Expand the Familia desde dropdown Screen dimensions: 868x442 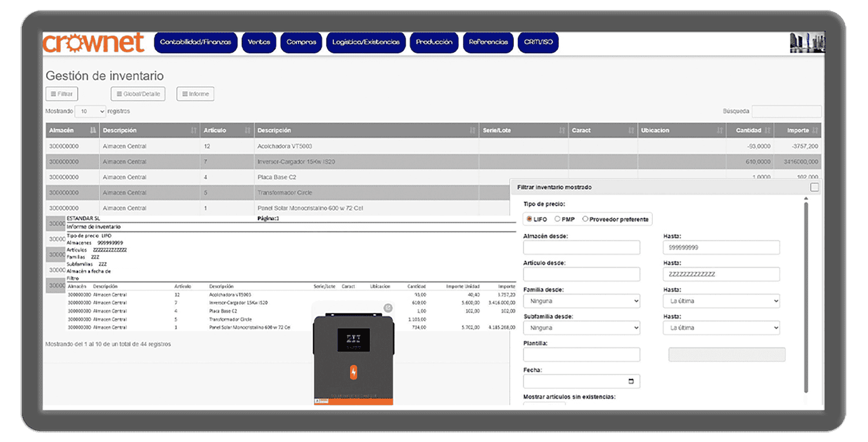[x=581, y=301]
